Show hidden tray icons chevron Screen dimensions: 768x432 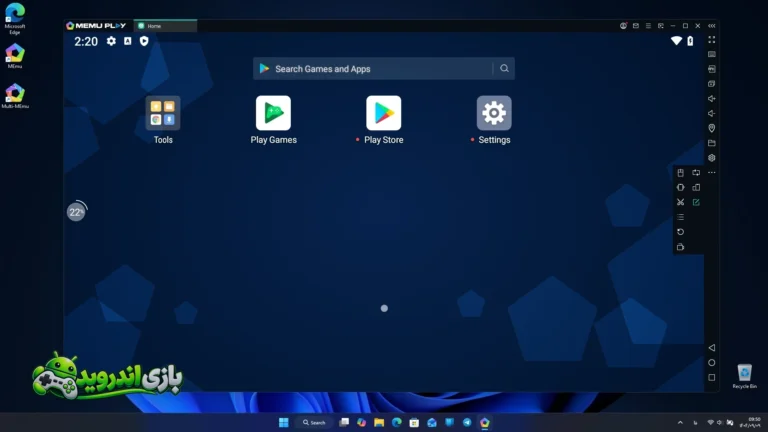pyautogui.click(x=680, y=422)
